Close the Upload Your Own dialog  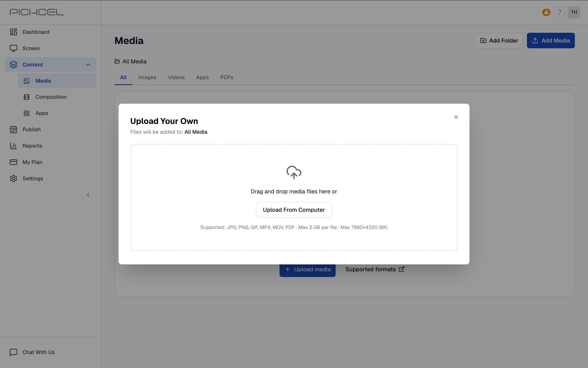pyautogui.click(x=456, y=117)
